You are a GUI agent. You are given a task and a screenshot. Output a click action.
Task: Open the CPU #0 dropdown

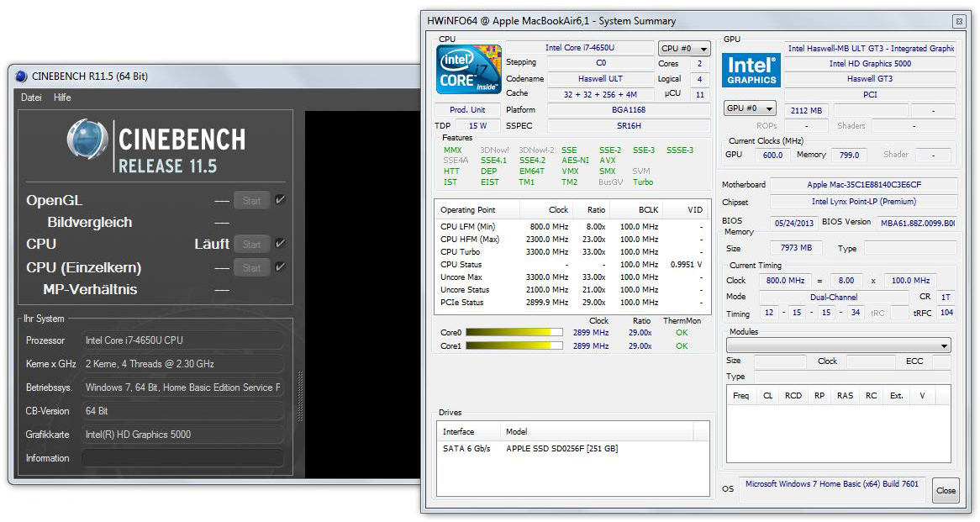pos(684,48)
